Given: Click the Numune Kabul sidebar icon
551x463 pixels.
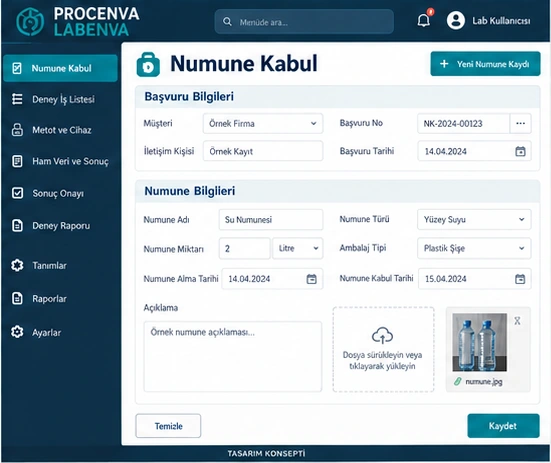Looking at the screenshot, I should (17, 68).
